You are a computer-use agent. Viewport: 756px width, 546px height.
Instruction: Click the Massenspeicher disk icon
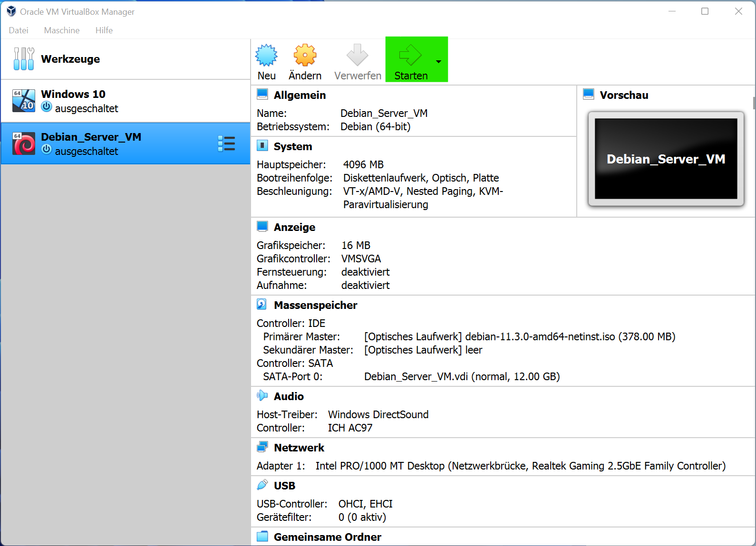(262, 304)
